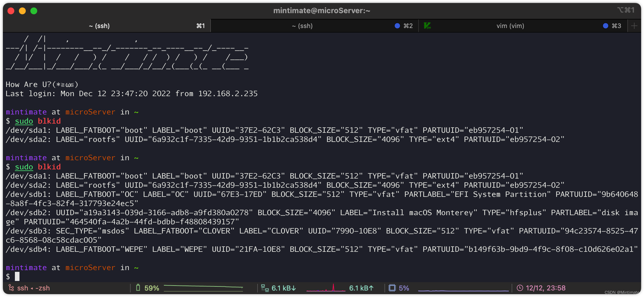Open the vim (vim) tab
This screenshot has height=297, width=644.
click(523, 26)
